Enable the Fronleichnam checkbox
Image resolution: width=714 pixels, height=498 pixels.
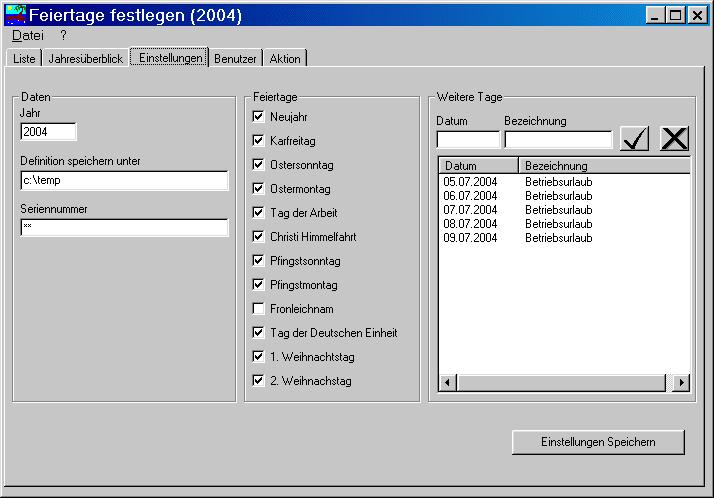click(258, 309)
